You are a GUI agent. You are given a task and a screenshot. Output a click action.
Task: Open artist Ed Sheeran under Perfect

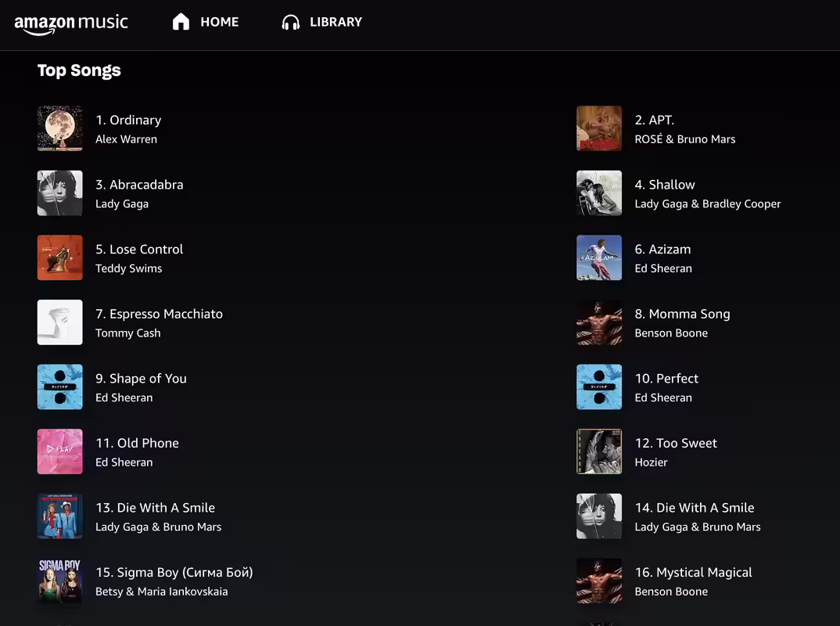[x=663, y=398]
